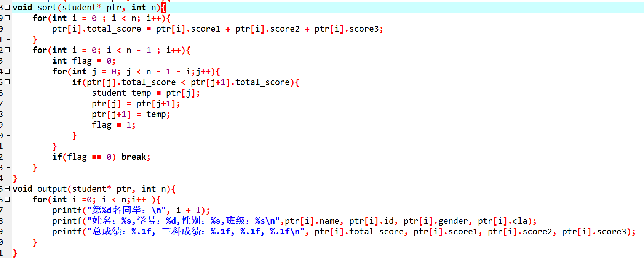The height and width of the screenshot is (258, 644).
Task: Collapse fold marker of the if(ptr[j].total_score...) block
Action: [x=7, y=82]
